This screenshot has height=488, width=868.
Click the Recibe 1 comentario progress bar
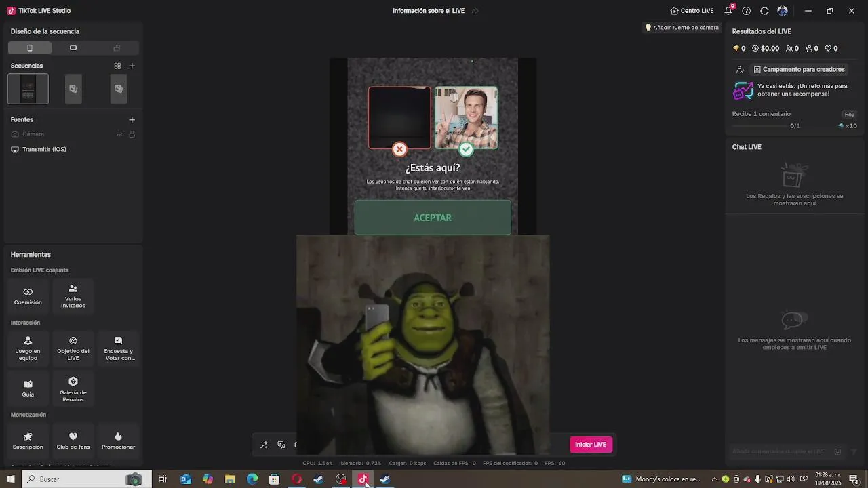point(761,126)
